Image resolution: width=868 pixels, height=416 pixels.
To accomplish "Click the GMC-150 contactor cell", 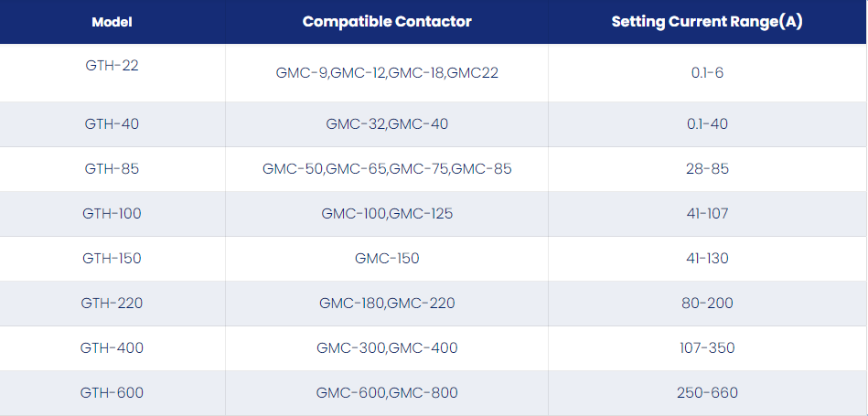I will [x=387, y=259].
